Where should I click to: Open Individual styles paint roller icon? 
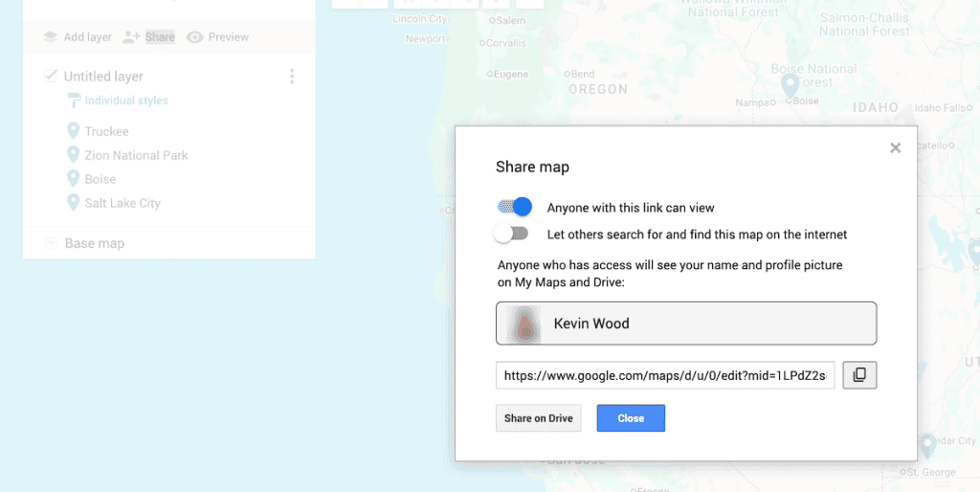point(74,100)
